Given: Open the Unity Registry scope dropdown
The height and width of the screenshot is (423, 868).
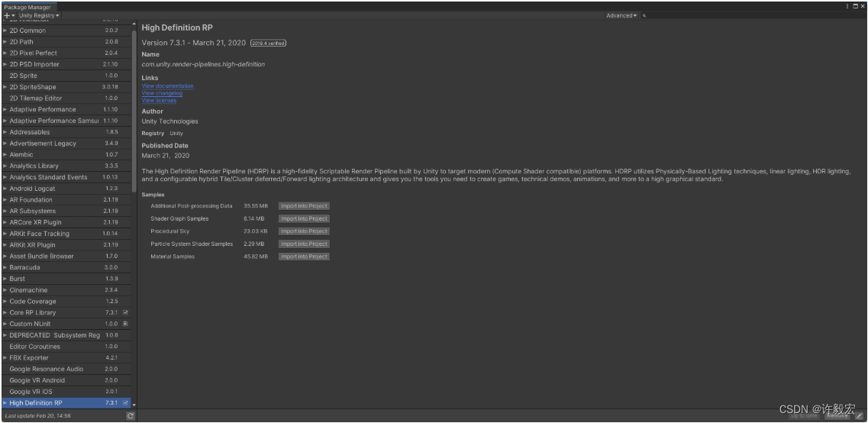Looking at the screenshot, I should click(39, 15).
